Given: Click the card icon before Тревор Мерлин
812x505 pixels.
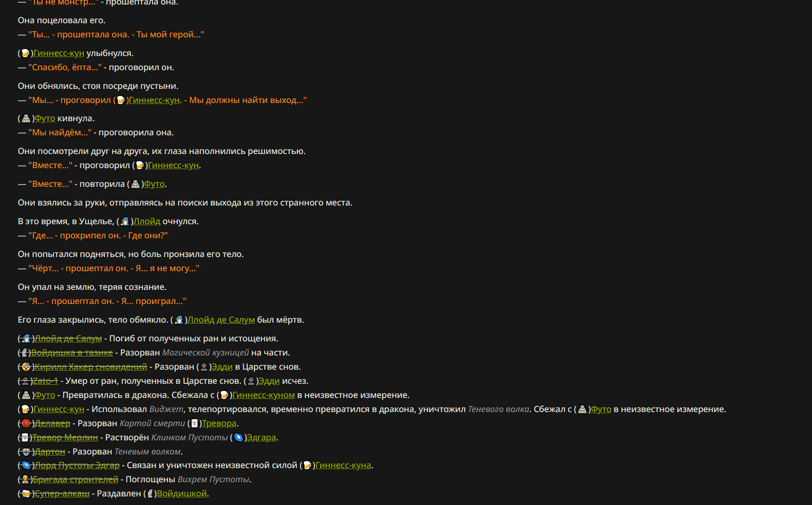Looking at the screenshot, I should [x=25, y=437].
